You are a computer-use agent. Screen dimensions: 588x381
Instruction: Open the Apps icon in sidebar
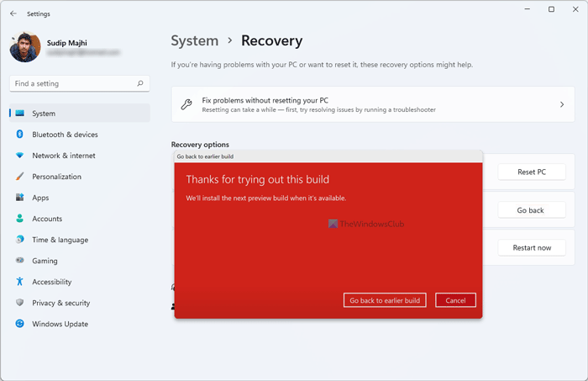point(19,198)
